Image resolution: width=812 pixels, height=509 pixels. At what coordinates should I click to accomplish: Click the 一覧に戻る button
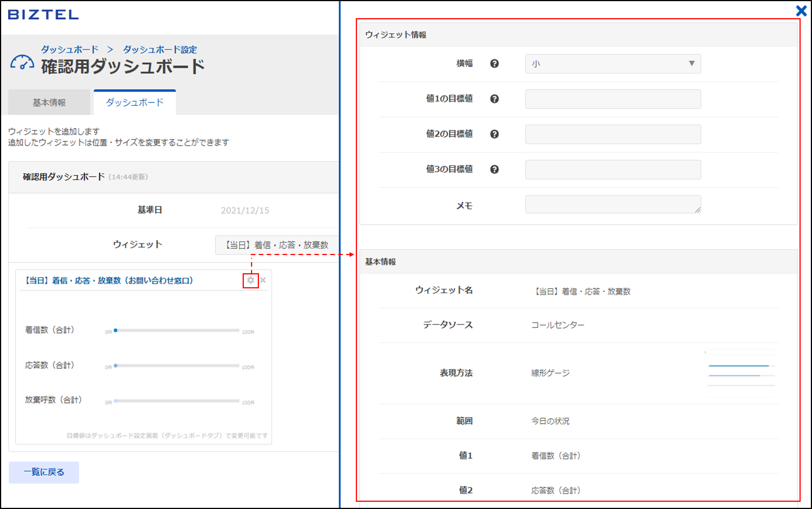pos(44,472)
